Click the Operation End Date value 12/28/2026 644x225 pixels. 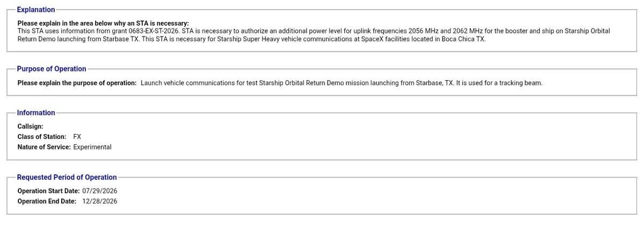[99, 201]
